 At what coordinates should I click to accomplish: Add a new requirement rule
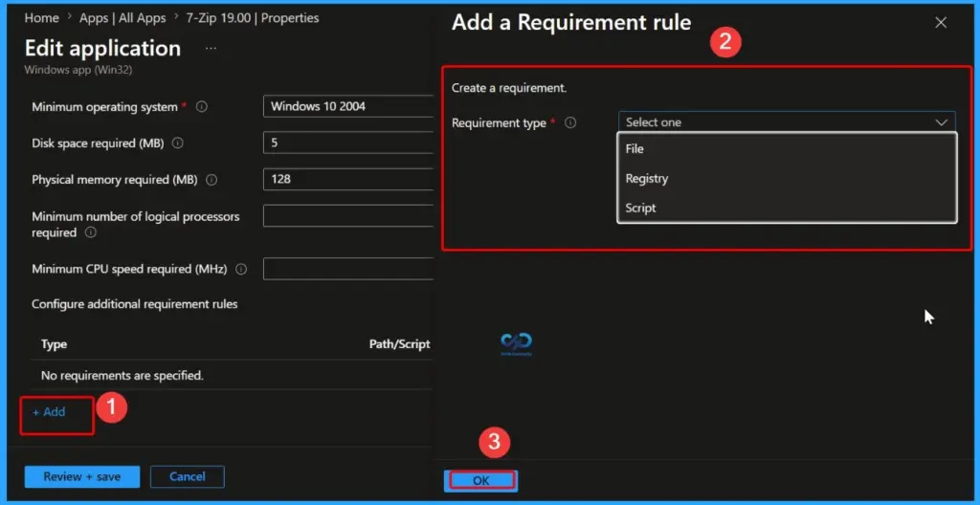pyautogui.click(x=49, y=412)
